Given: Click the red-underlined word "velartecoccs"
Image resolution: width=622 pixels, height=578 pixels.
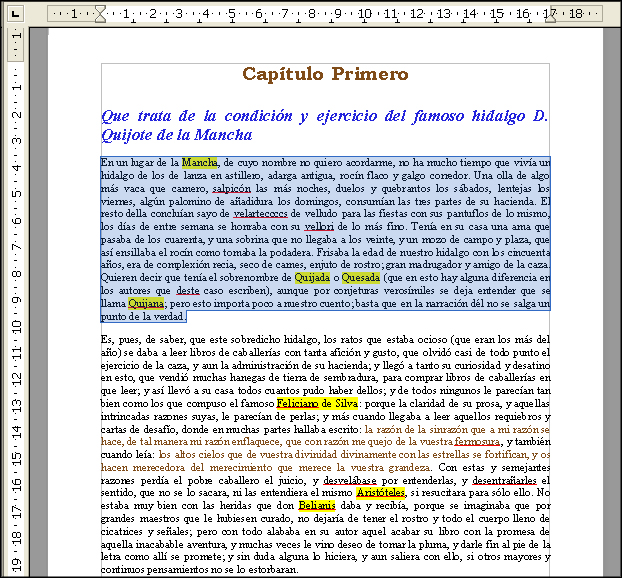Looking at the screenshot, I should [x=260, y=214].
